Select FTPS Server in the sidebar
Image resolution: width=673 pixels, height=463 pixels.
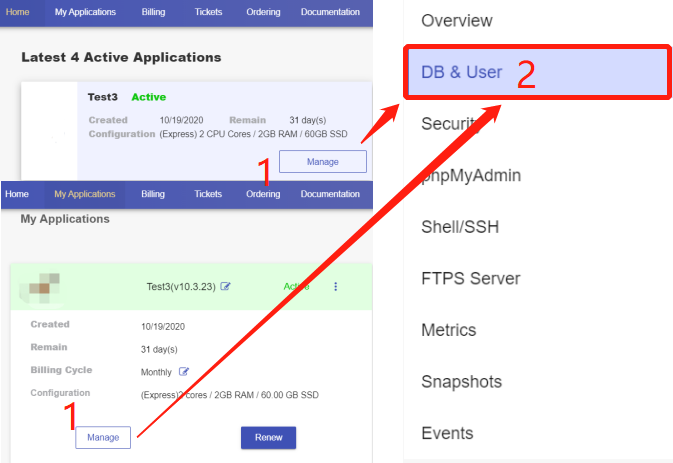click(x=470, y=279)
